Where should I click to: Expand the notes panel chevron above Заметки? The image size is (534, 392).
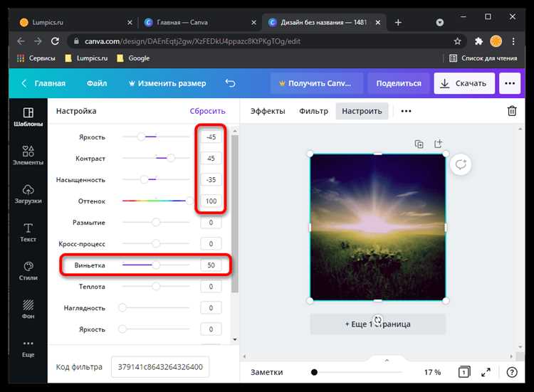[387, 361]
